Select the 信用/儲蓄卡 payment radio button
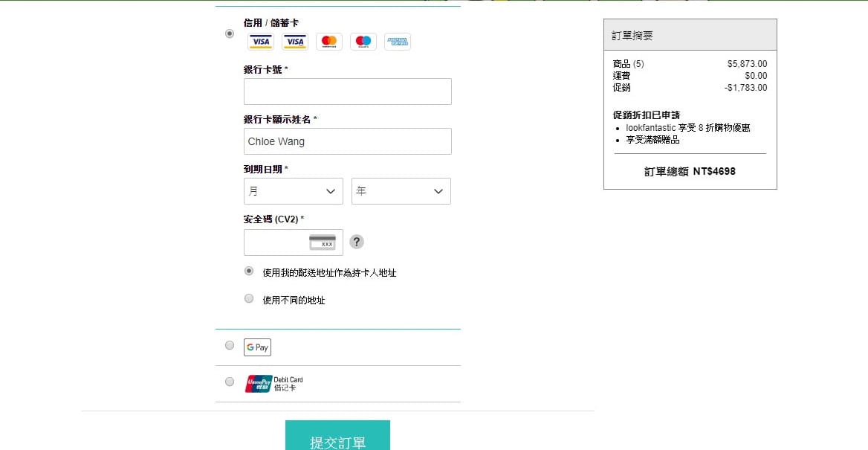 (x=229, y=33)
